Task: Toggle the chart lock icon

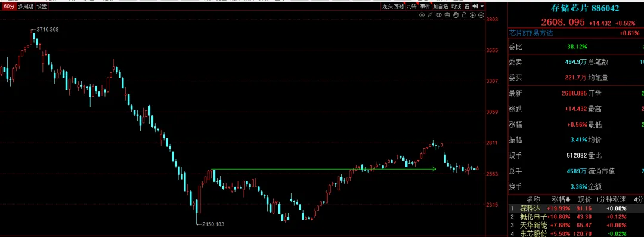Action: pyautogui.click(x=464, y=15)
